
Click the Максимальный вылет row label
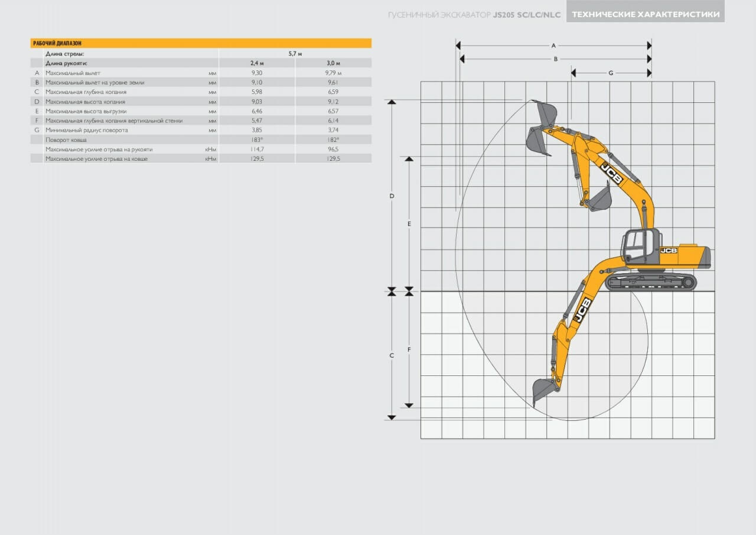coord(73,73)
